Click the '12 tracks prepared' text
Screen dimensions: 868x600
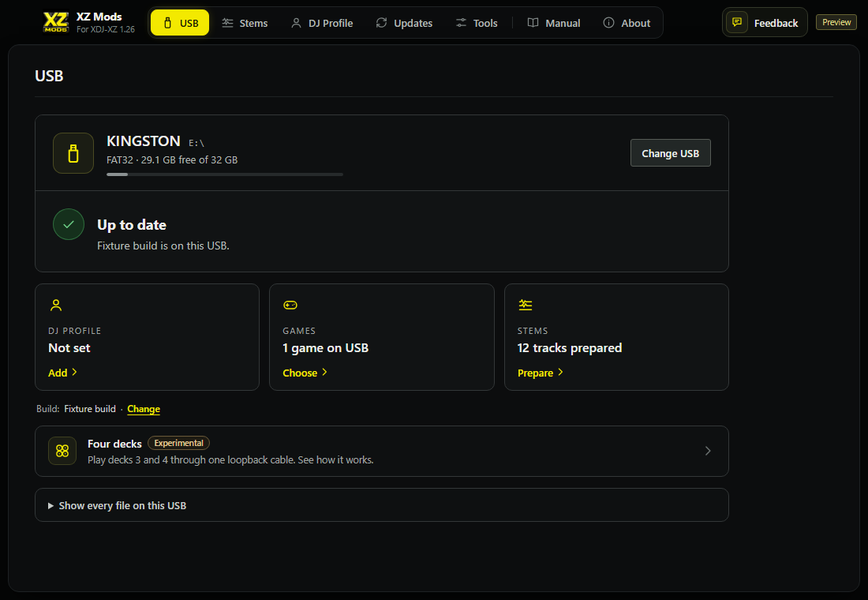tap(570, 348)
